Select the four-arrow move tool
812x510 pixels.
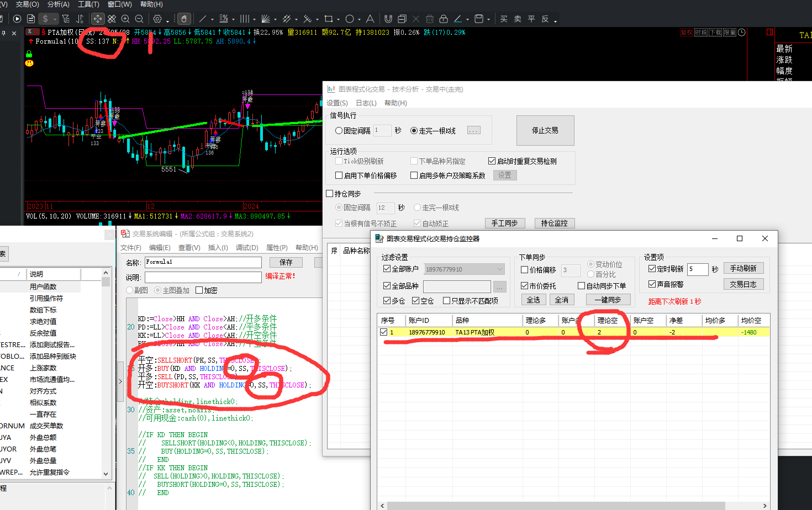click(98, 19)
